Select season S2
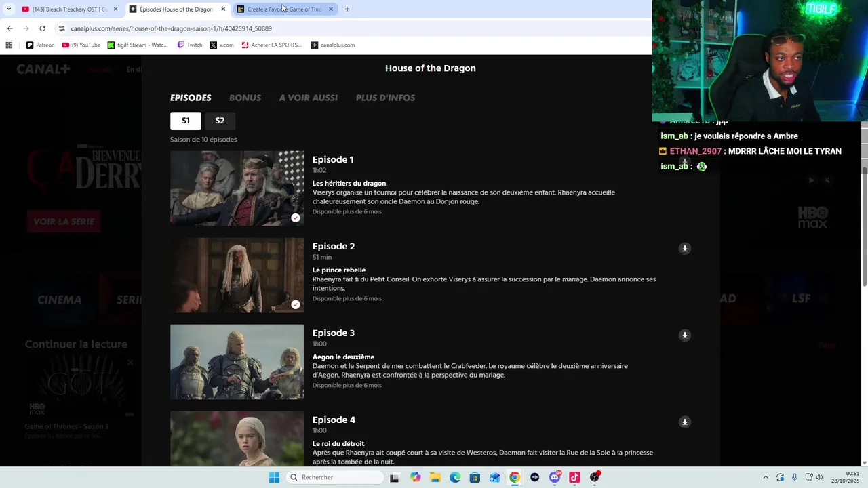The height and width of the screenshot is (488, 868). [x=220, y=121]
